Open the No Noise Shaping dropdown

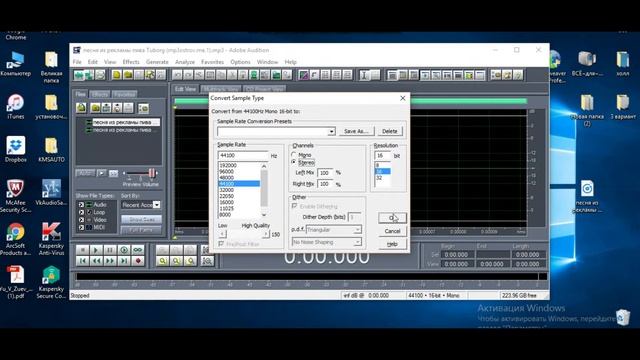coord(357,242)
